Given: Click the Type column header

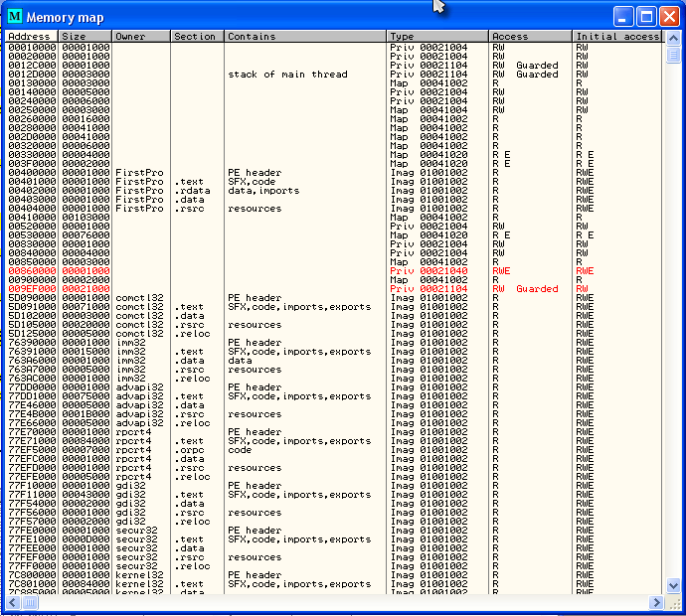Looking at the screenshot, I should coord(437,37).
